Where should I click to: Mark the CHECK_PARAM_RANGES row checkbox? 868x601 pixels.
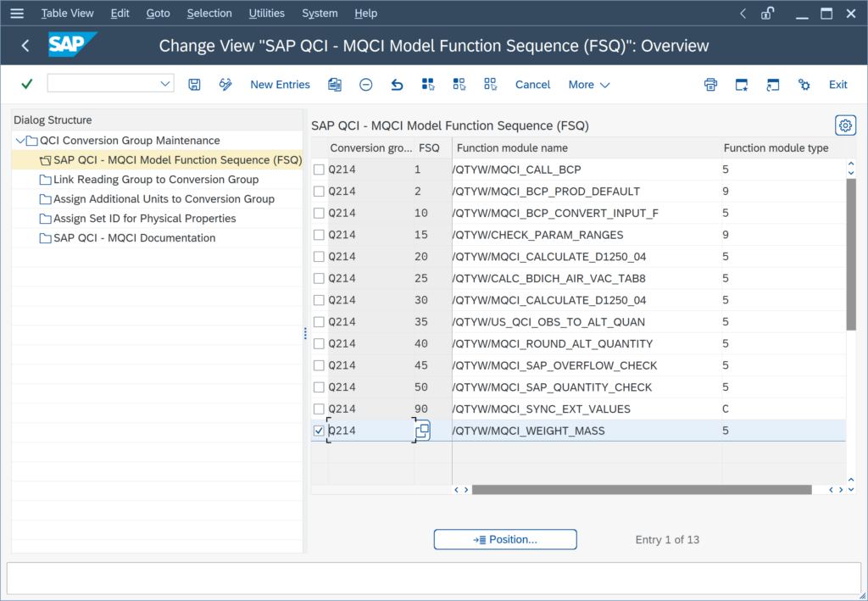(x=319, y=235)
